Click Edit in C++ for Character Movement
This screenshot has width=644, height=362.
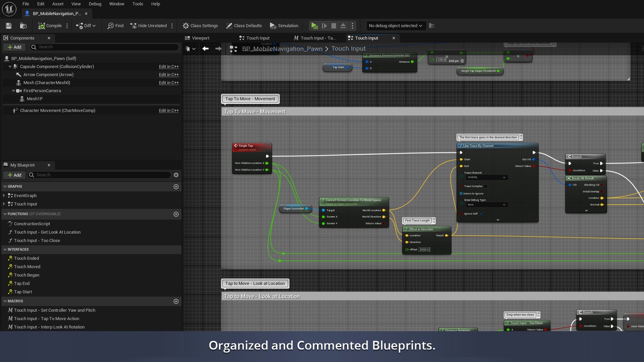[x=169, y=111]
